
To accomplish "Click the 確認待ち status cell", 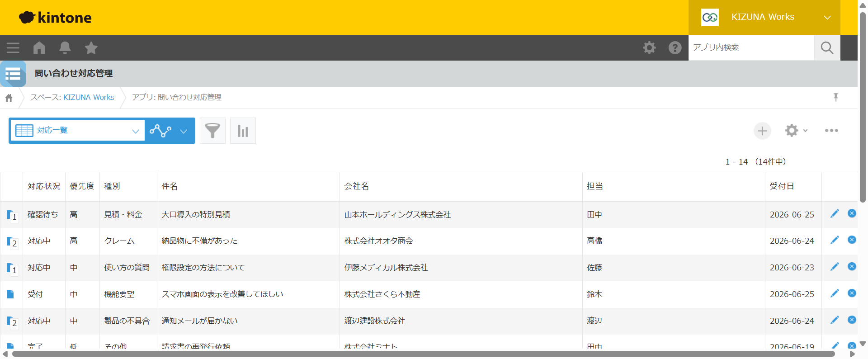I will [43, 215].
